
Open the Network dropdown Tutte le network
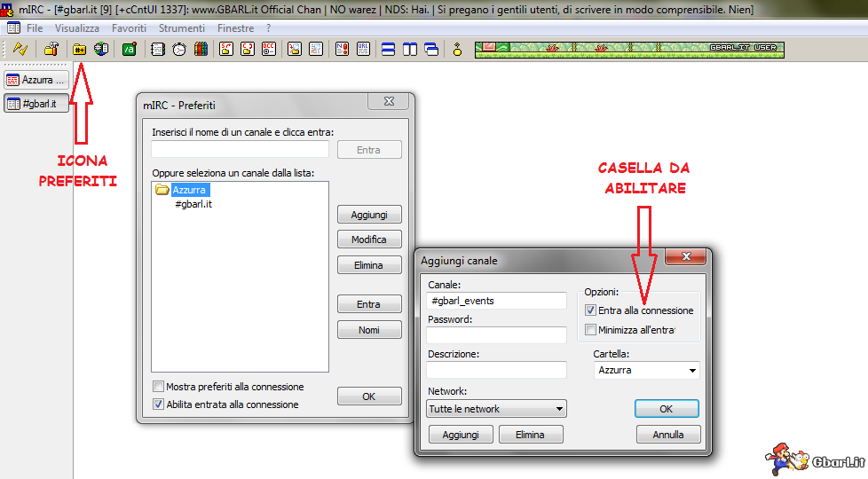(x=496, y=409)
